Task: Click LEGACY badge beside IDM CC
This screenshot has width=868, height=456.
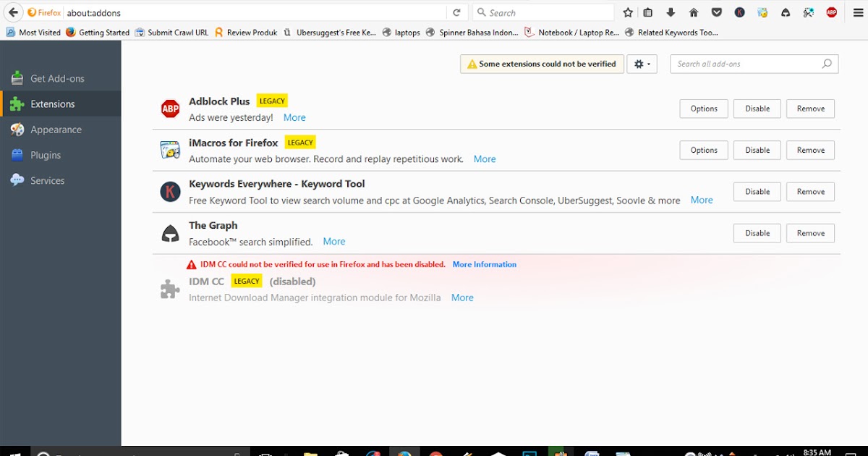Action: [247, 281]
